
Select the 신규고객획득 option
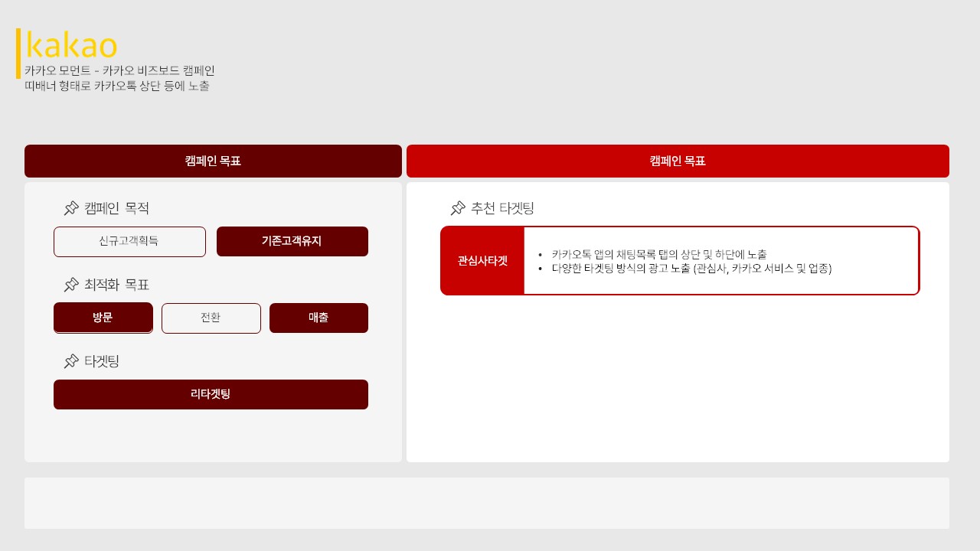[x=129, y=241]
